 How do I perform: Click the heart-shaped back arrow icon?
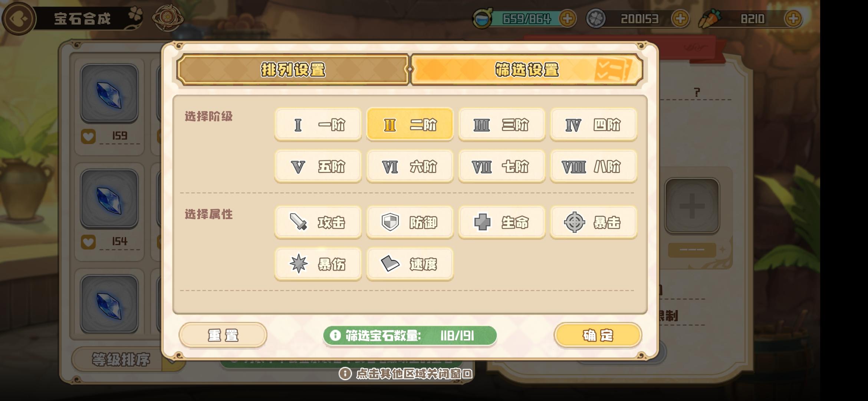click(x=19, y=19)
